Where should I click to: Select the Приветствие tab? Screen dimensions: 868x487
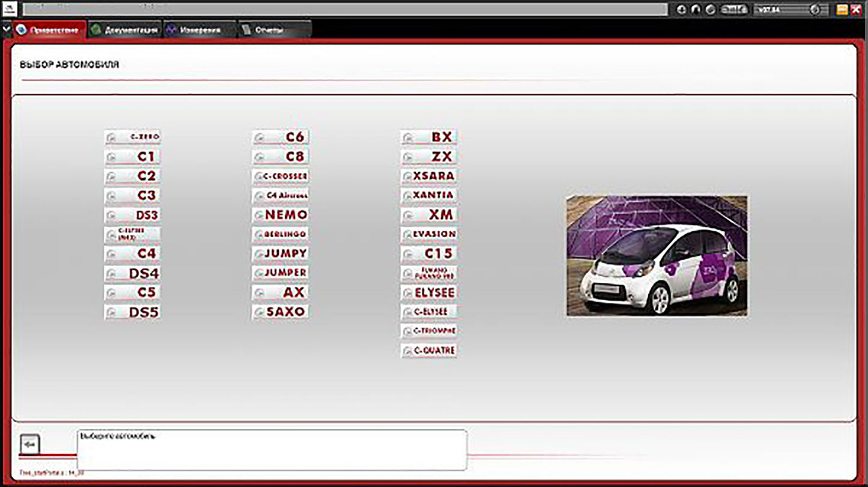[49, 30]
